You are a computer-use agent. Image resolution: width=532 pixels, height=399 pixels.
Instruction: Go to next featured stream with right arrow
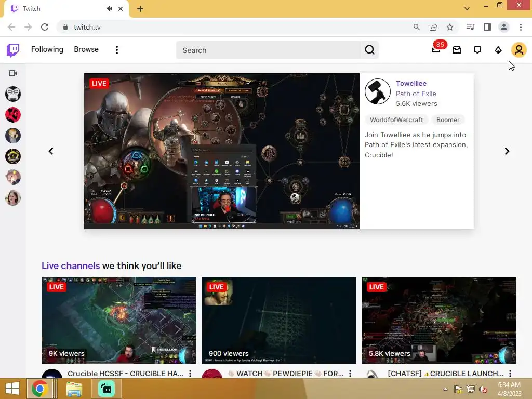507,151
